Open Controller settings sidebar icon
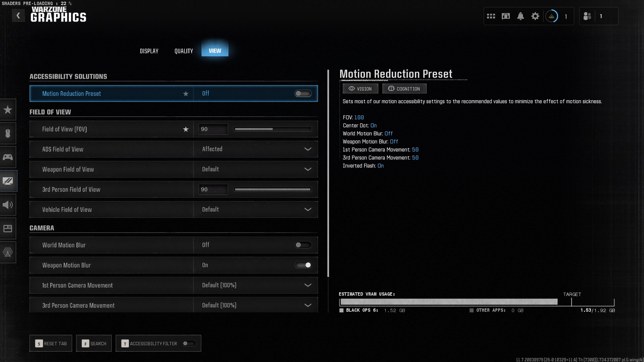 (x=8, y=157)
